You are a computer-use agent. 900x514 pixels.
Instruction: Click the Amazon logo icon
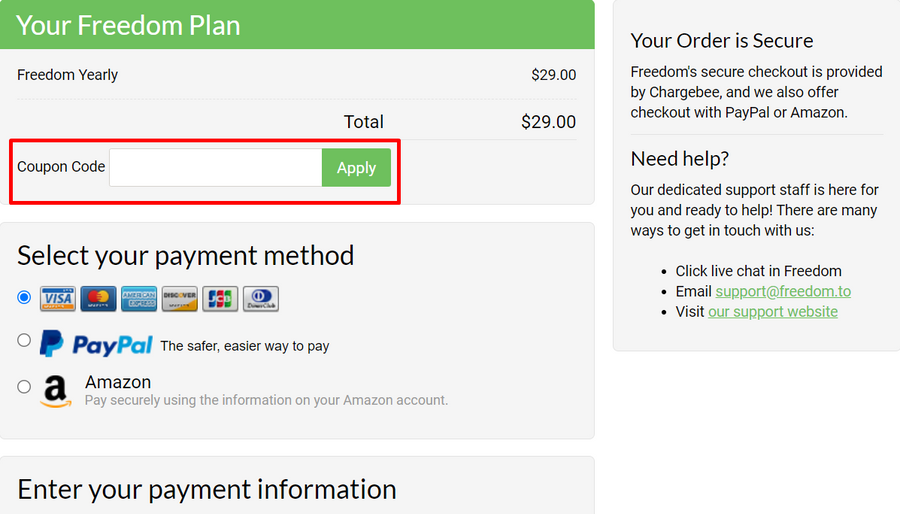[56, 391]
